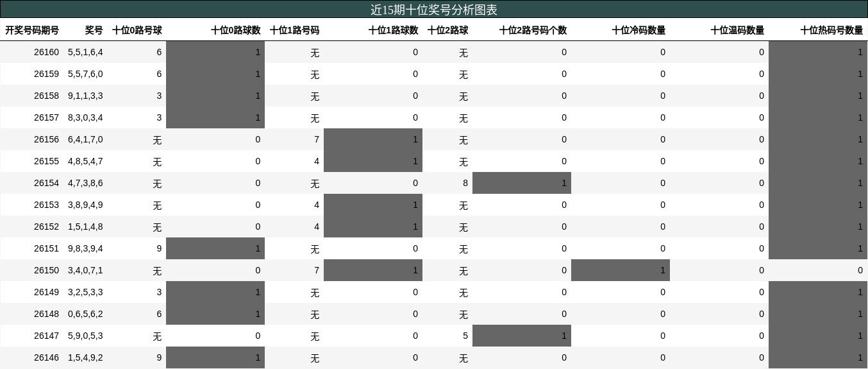
Task: Click the 1路 number 7 in row 26156
Action: click(x=317, y=139)
